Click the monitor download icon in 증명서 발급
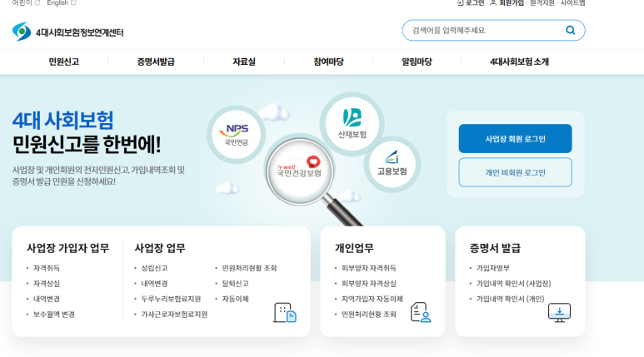 pyautogui.click(x=559, y=312)
